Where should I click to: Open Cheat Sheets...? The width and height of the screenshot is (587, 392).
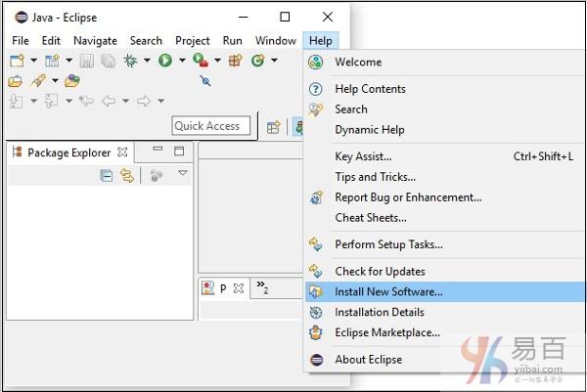(x=445, y=218)
